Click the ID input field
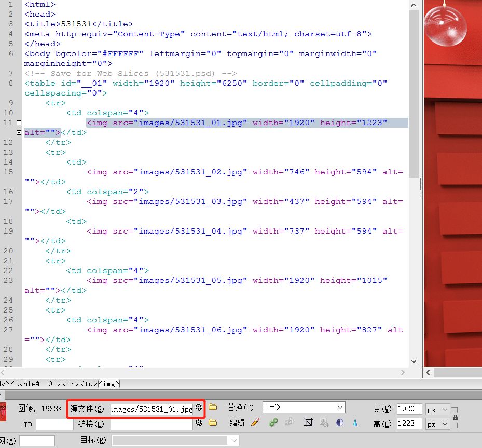 [54, 425]
